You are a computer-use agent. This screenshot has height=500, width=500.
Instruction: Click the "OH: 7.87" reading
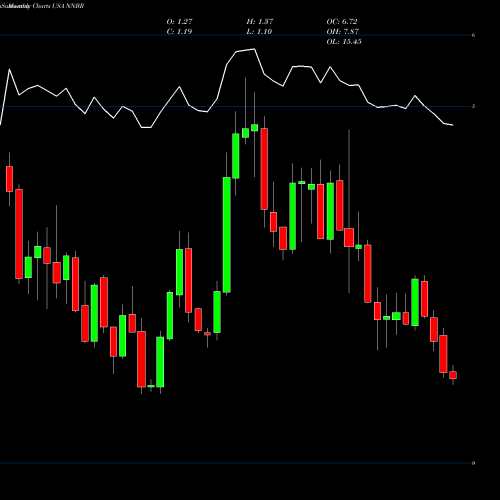pyautogui.click(x=343, y=31)
